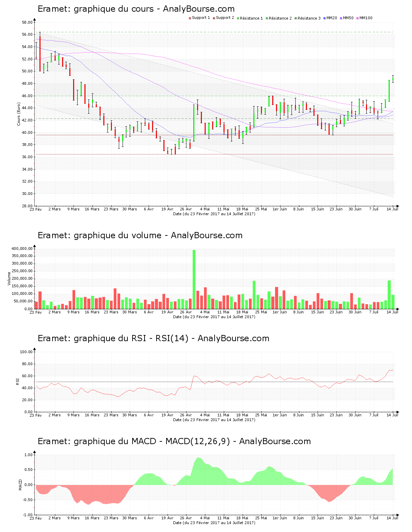Click the '42.00' value on the price axis
412x532 pixels.
click(x=27, y=120)
